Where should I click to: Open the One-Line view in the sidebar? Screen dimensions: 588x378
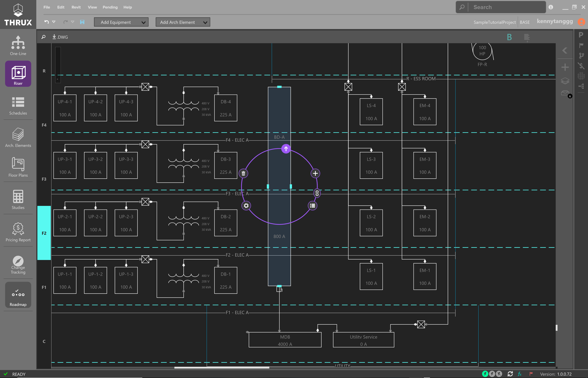(x=18, y=46)
